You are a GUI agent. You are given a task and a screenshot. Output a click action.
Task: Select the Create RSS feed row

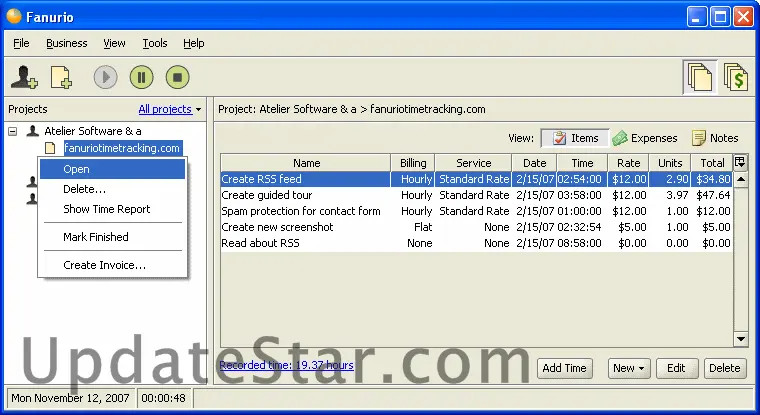pos(476,179)
